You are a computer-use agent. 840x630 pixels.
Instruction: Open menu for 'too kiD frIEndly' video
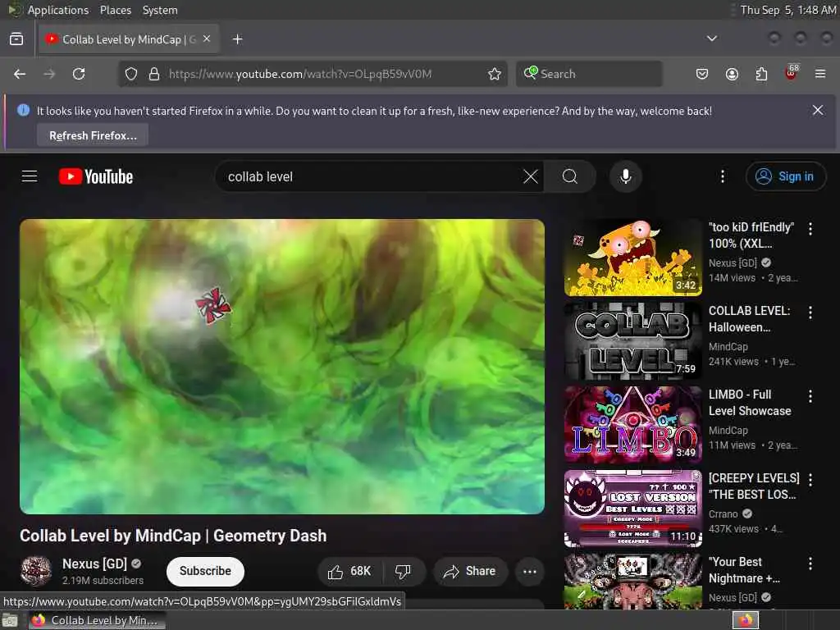(810, 229)
